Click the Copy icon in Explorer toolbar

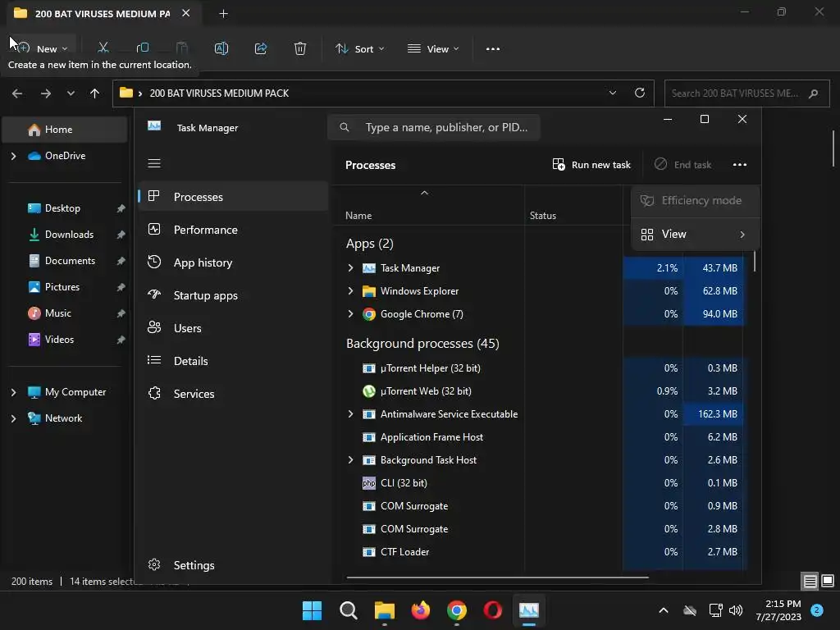point(143,48)
